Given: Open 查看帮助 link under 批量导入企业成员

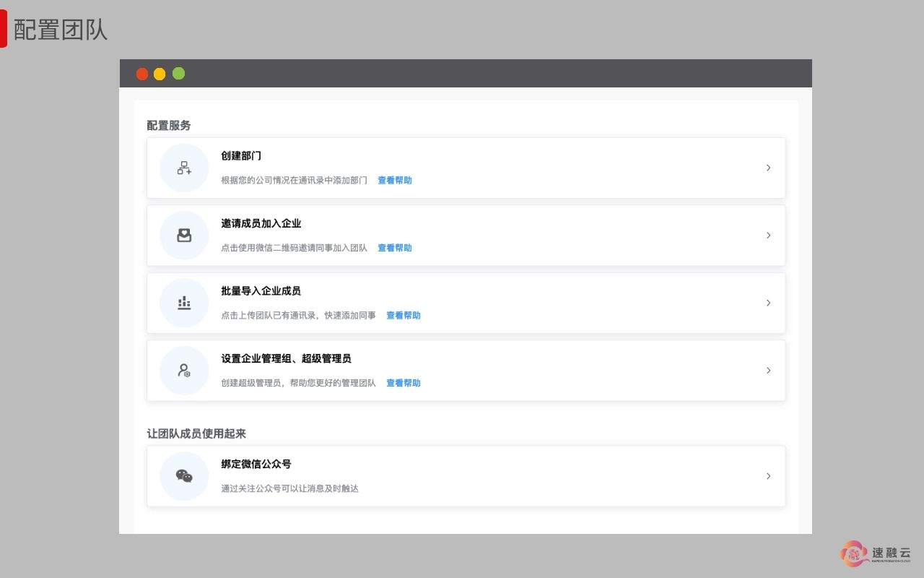Looking at the screenshot, I should pos(404,316).
